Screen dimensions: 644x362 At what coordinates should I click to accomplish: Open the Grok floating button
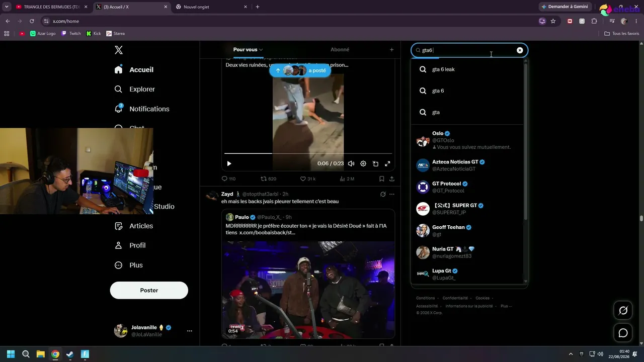(x=623, y=310)
